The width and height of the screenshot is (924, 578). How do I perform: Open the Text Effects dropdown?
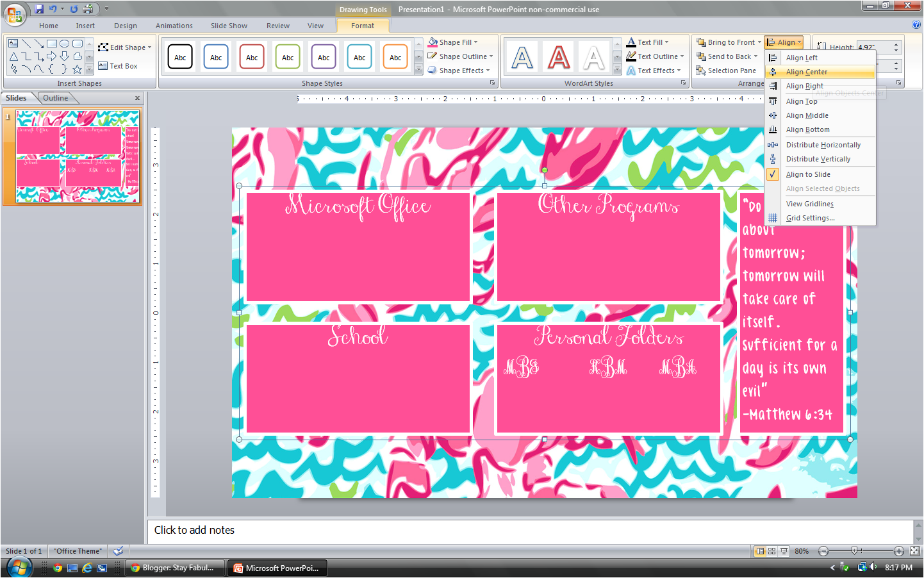[x=679, y=70]
